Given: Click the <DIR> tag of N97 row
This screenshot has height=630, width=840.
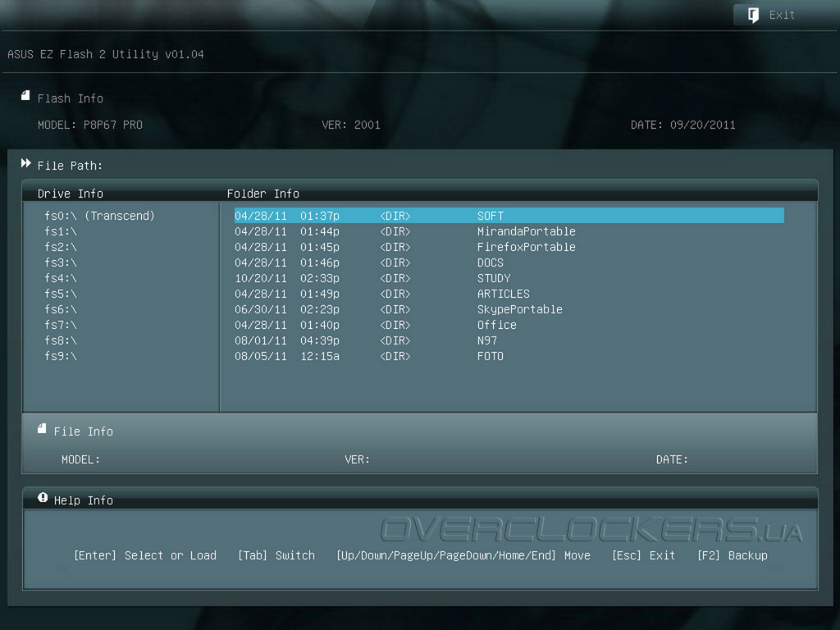Looking at the screenshot, I should [395, 340].
